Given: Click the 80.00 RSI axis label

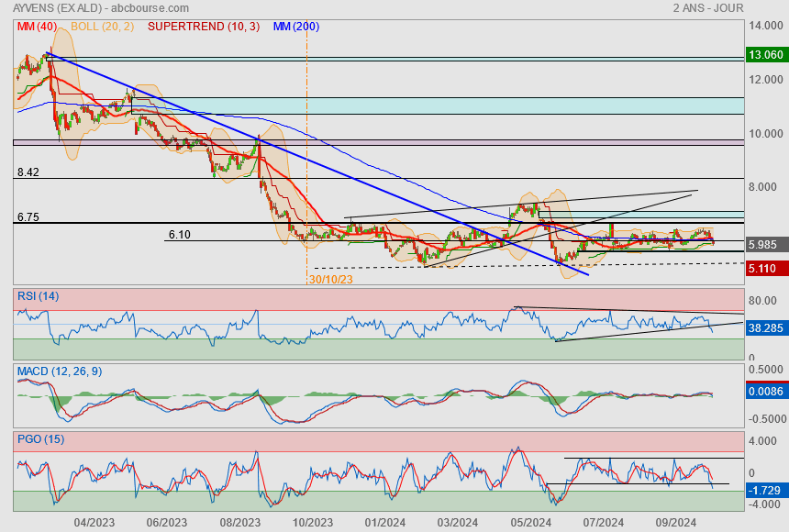Looking at the screenshot, I should point(762,301).
